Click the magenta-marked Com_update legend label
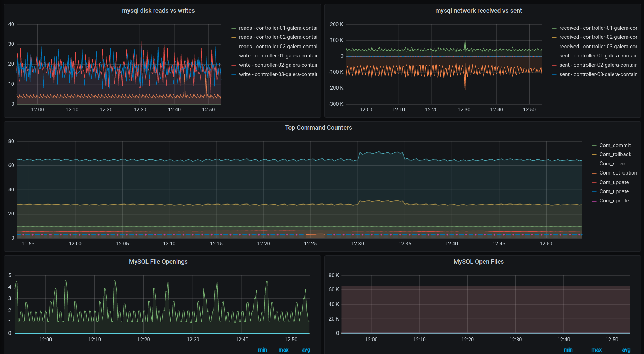This screenshot has height=354, width=644. (x=614, y=201)
